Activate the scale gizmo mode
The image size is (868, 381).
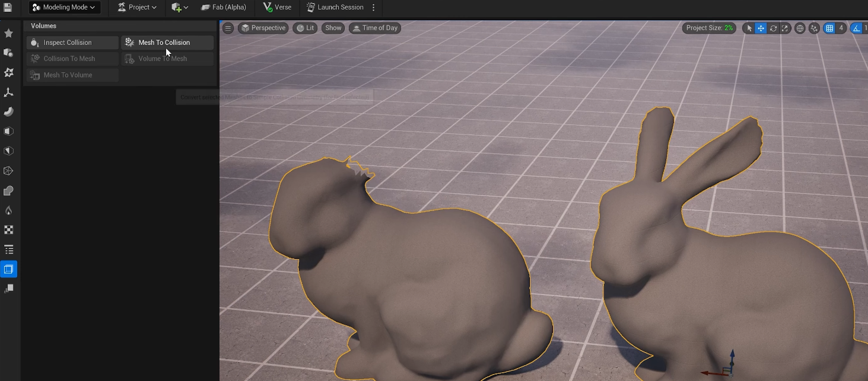(x=785, y=28)
